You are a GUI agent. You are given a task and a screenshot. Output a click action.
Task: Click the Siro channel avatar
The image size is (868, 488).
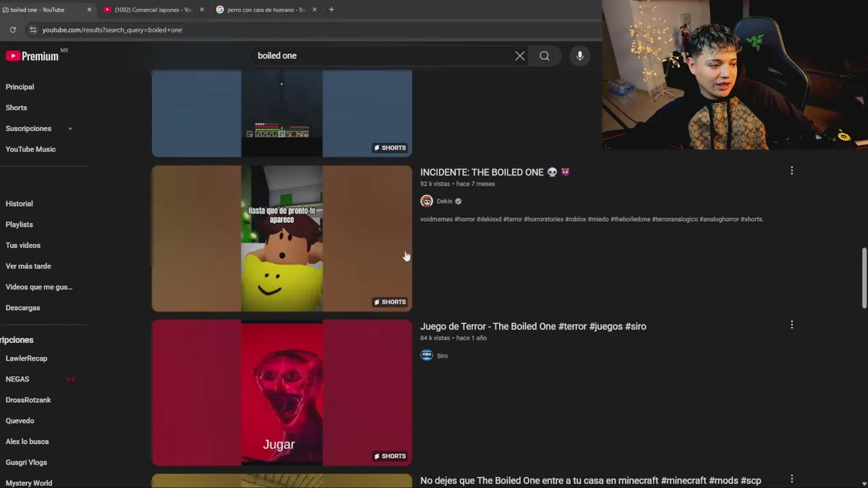[427, 355]
